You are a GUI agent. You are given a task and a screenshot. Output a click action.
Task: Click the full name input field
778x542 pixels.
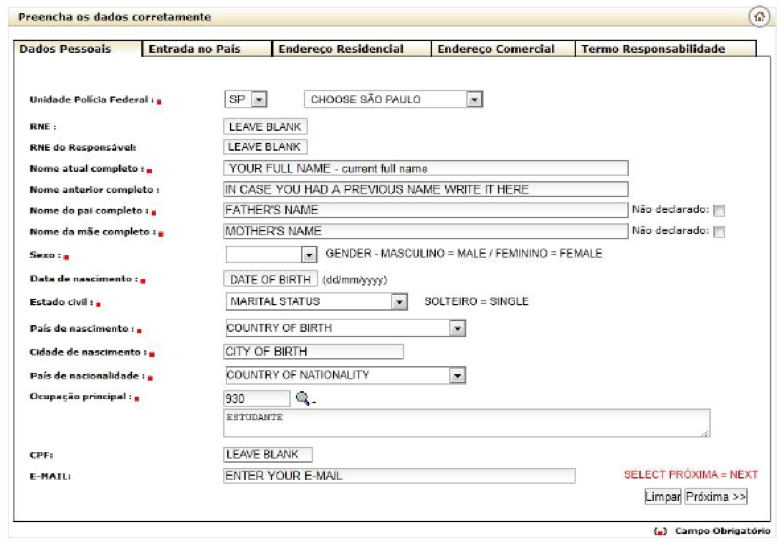pyautogui.click(x=426, y=168)
